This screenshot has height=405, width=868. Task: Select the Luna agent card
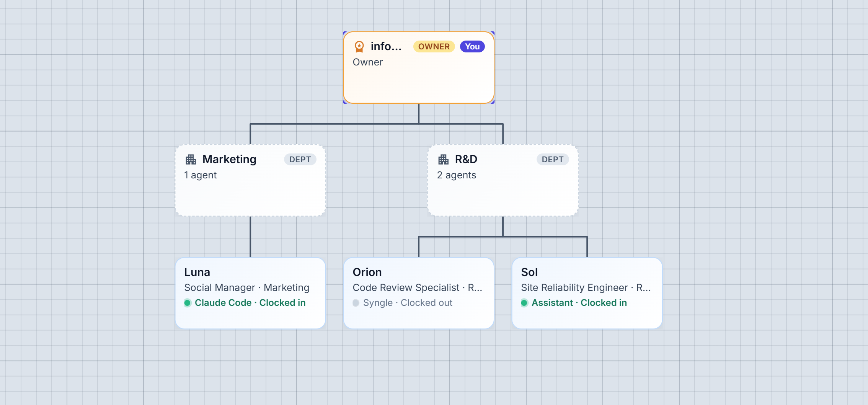tap(250, 293)
